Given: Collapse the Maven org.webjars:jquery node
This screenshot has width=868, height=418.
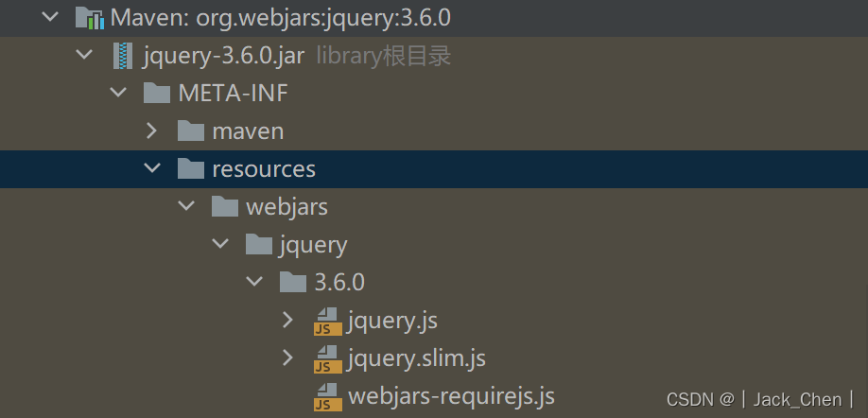Looking at the screenshot, I should click(x=50, y=17).
